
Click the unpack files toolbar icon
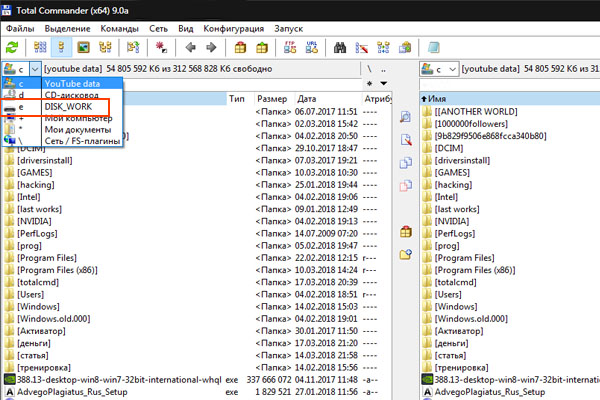point(262,47)
